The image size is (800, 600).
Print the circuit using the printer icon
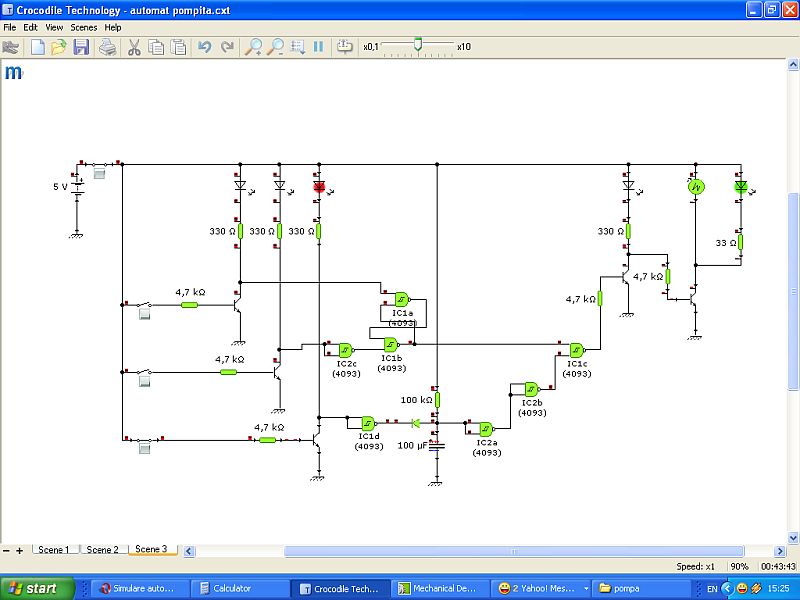[108, 47]
